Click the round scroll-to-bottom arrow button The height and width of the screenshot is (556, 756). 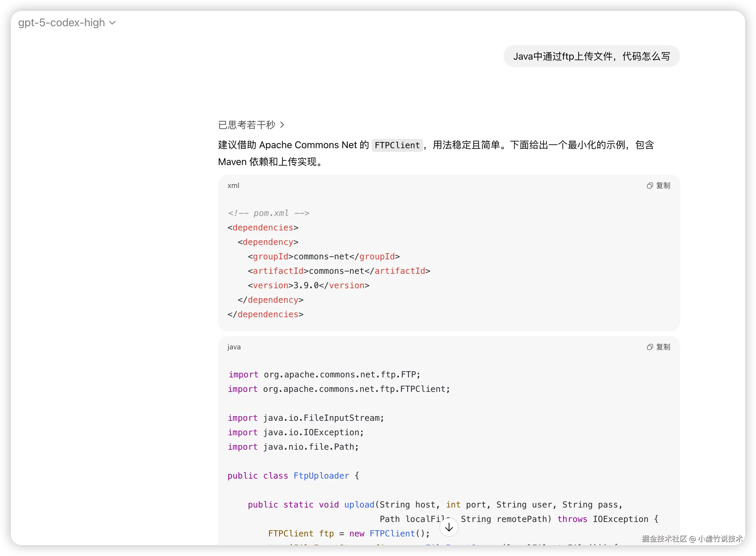(x=449, y=527)
